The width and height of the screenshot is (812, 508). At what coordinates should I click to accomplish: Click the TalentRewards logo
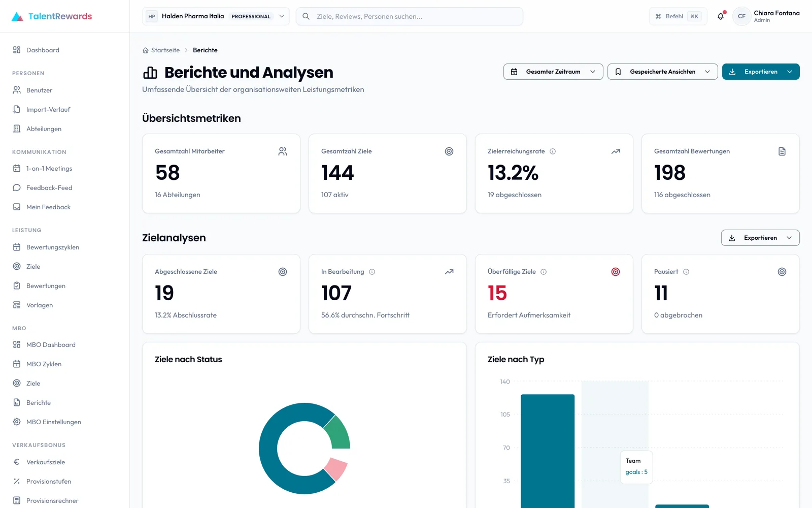pyautogui.click(x=52, y=16)
